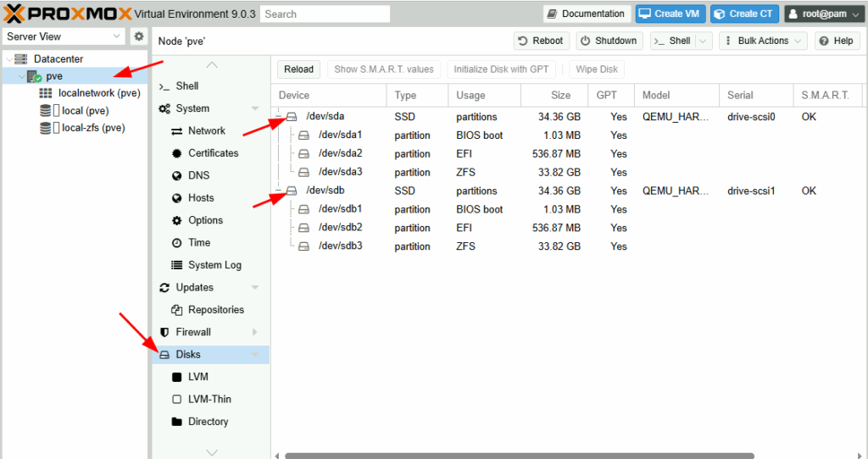This screenshot has height=459, width=868.
Task: Collapse the /dev/sdb disk tree row
Action: click(279, 191)
